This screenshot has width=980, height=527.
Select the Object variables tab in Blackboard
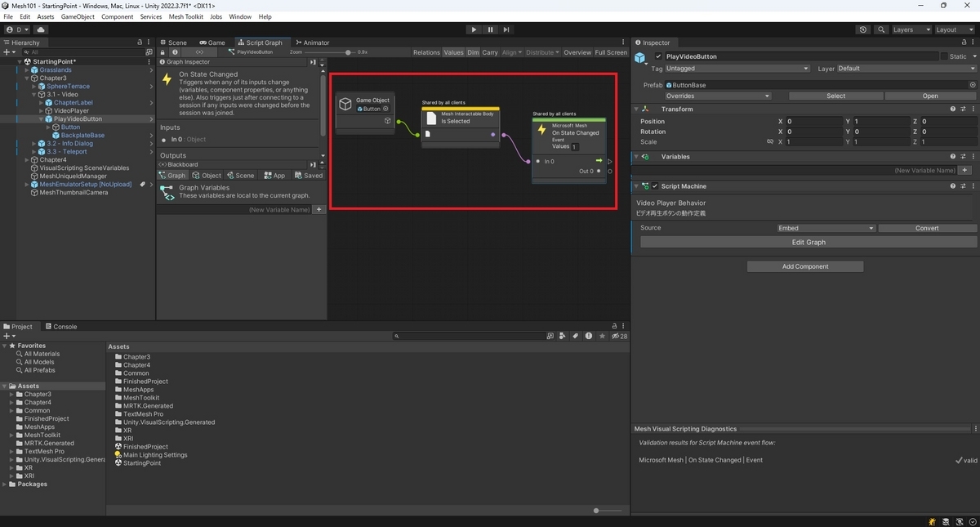[207, 175]
